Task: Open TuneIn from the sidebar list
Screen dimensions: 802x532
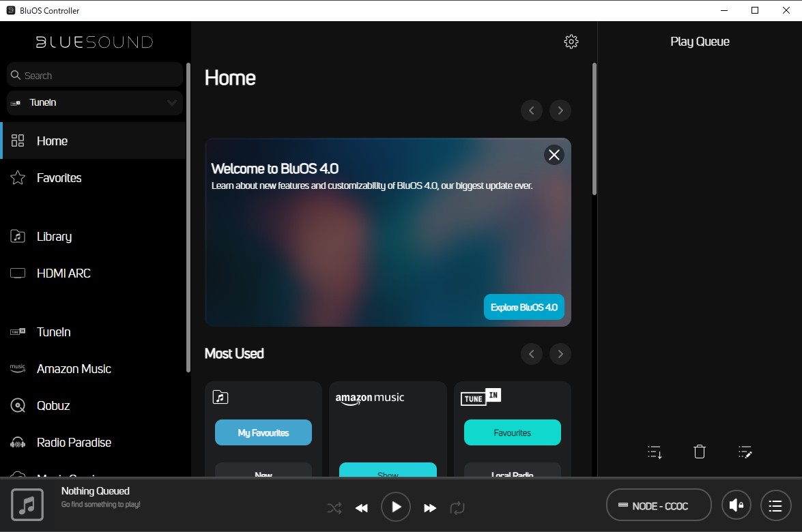Action: point(93,331)
